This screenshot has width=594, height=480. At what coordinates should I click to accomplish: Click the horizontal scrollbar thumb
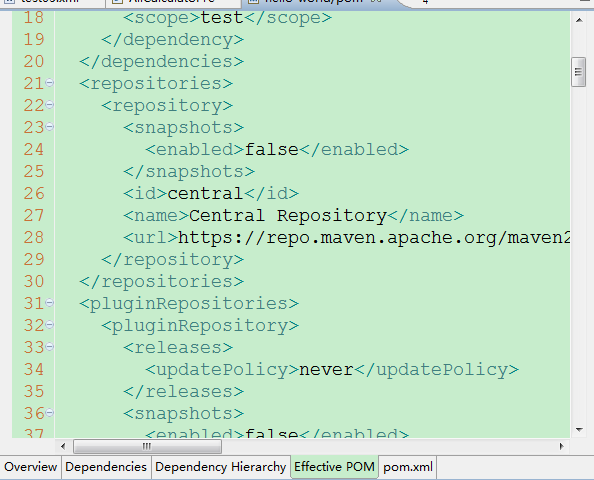147,447
